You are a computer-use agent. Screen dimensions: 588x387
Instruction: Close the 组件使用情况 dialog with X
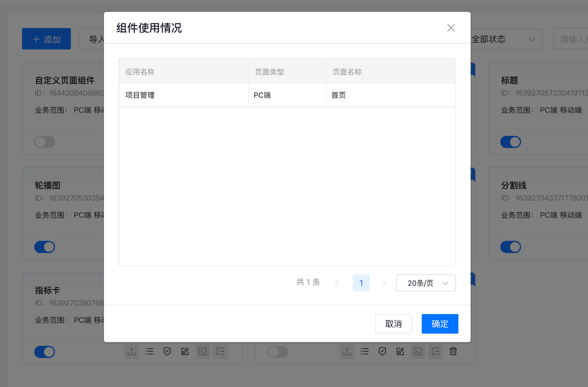click(451, 28)
